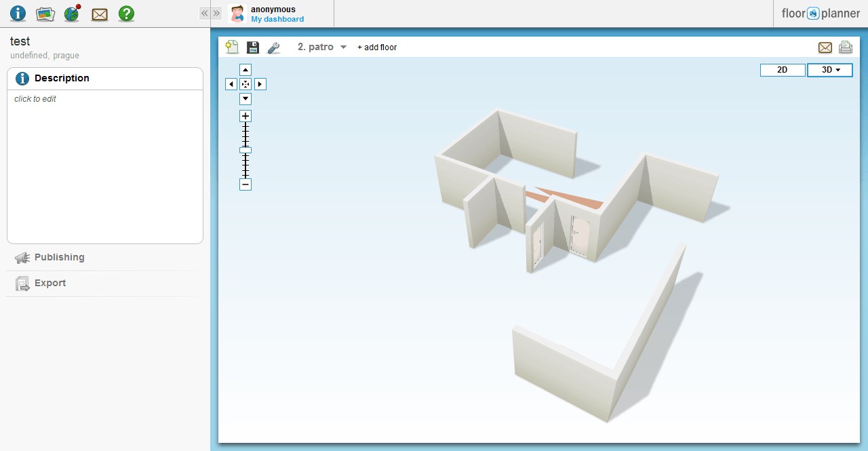Create a new plan document icon
The height and width of the screenshot is (451, 868).
pyautogui.click(x=232, y=47)
